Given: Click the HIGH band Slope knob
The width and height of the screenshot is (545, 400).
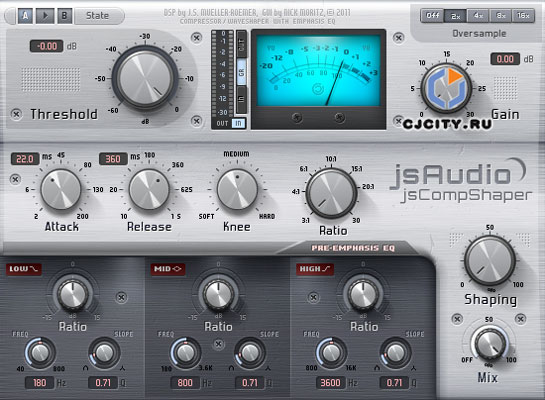Looking at the screenshot, I should click(395, 353).
